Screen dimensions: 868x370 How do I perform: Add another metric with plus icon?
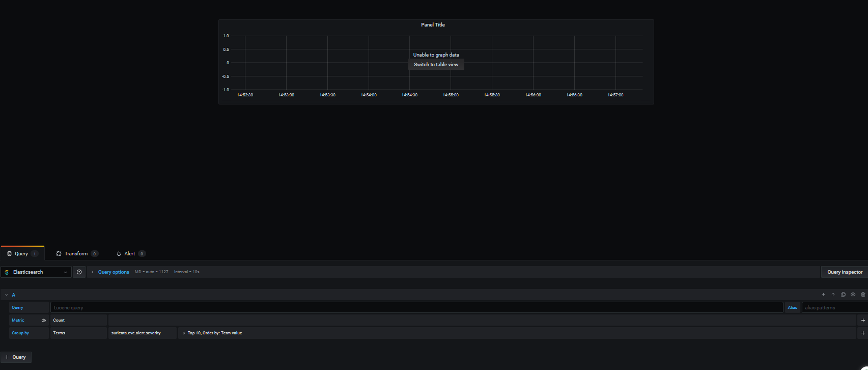863,321
